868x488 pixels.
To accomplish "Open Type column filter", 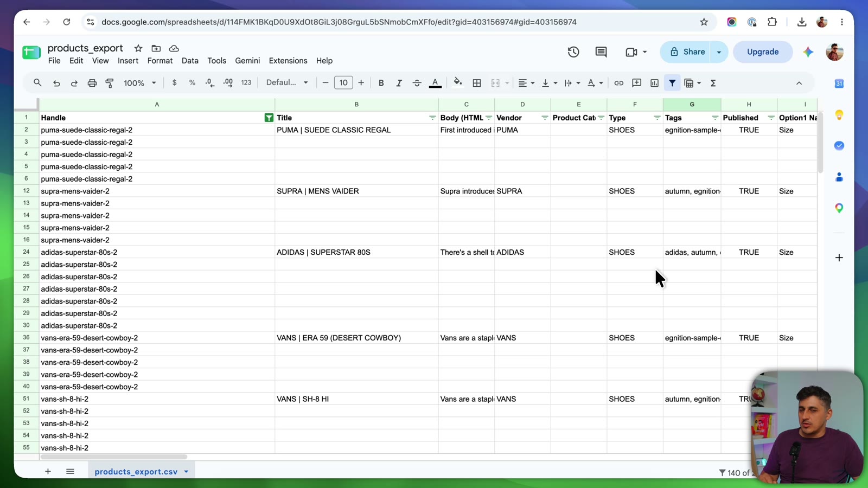I will click(x=657, y=118).
